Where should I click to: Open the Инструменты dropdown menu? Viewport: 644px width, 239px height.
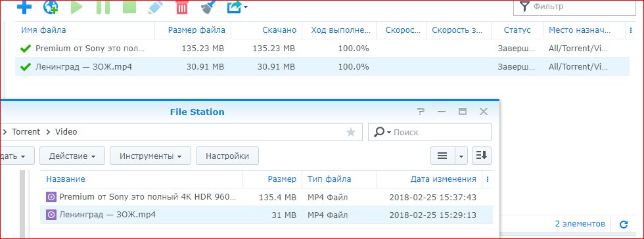coord(150,156)
